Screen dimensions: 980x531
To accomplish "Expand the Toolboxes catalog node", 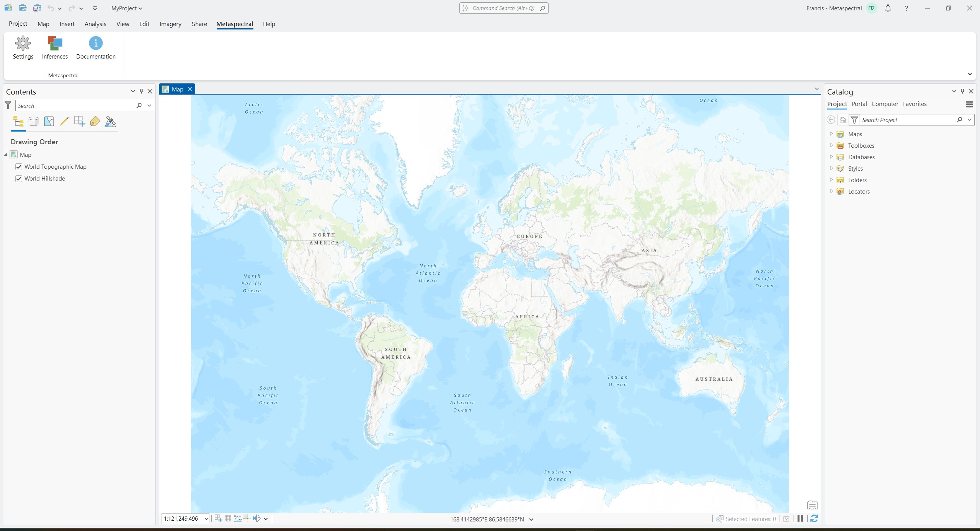I will coord(831,145).
